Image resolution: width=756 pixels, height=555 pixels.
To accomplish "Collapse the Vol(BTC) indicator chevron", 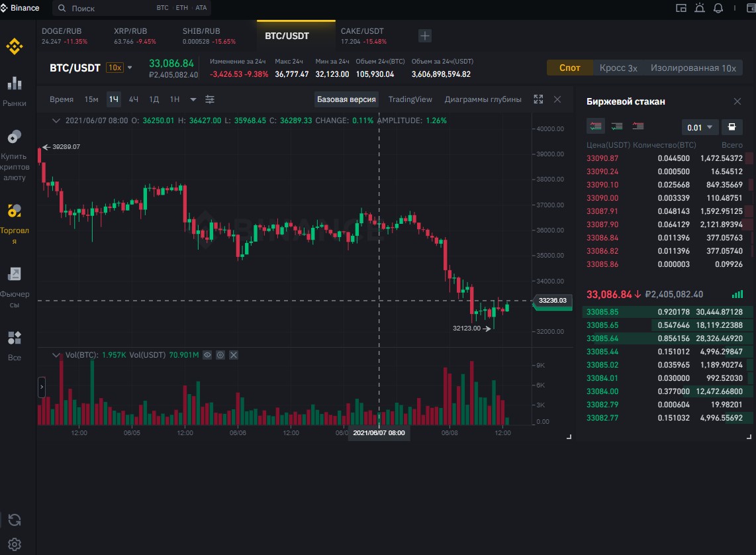I will [56, 355].
